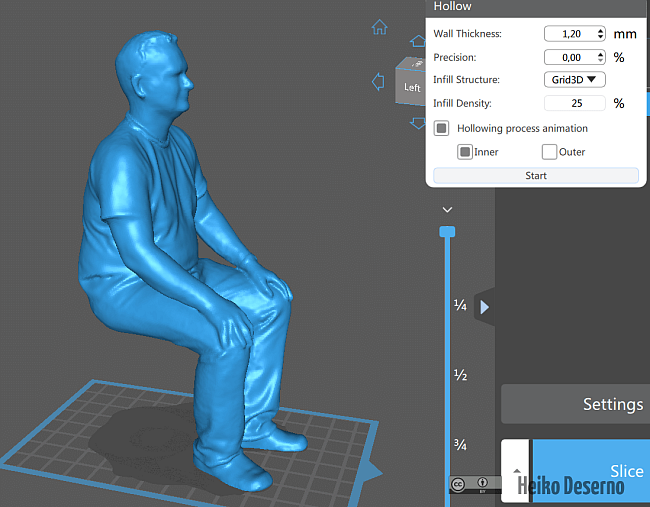This screenshot has width=650, height=507.
Task: Enable the Outer checkbox
Action: click(549, 152)
